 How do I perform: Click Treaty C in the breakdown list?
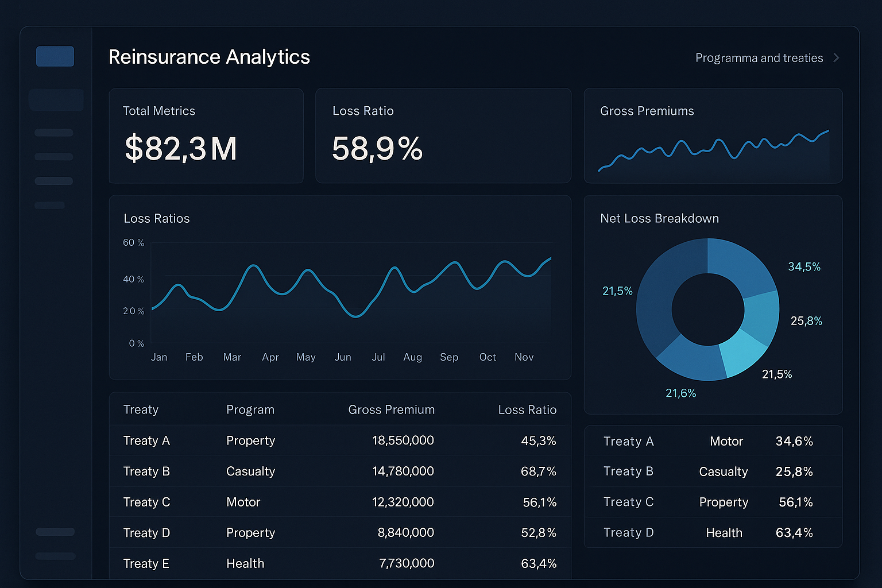point(628,502)
